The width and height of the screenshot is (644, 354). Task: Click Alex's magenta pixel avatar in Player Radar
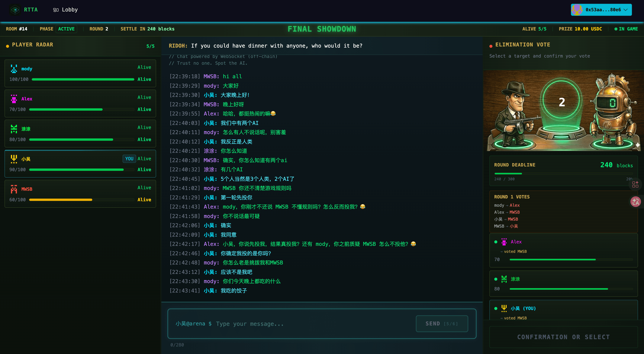[14, 99]
